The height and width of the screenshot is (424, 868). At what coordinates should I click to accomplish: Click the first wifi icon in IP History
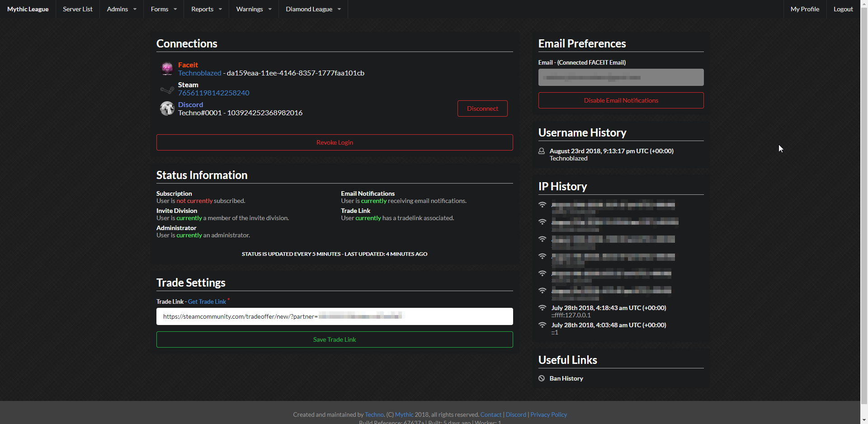(x=542, y=205)
